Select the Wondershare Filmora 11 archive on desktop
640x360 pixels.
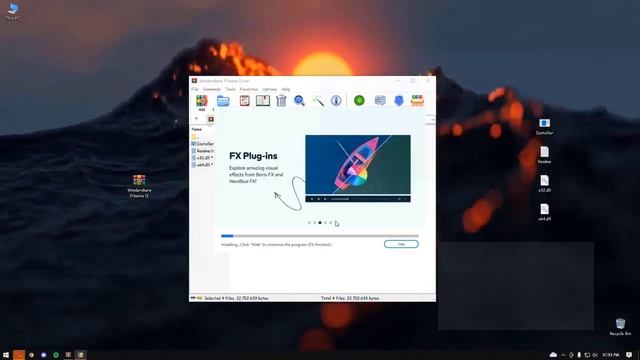pyautogui.click(x=139, y=186)
